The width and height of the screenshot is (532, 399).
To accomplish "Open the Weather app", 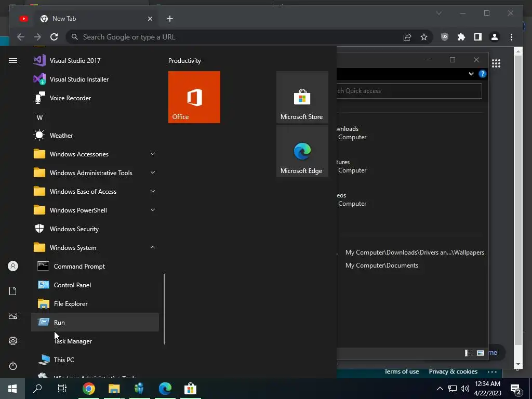I will coord(95,136).
